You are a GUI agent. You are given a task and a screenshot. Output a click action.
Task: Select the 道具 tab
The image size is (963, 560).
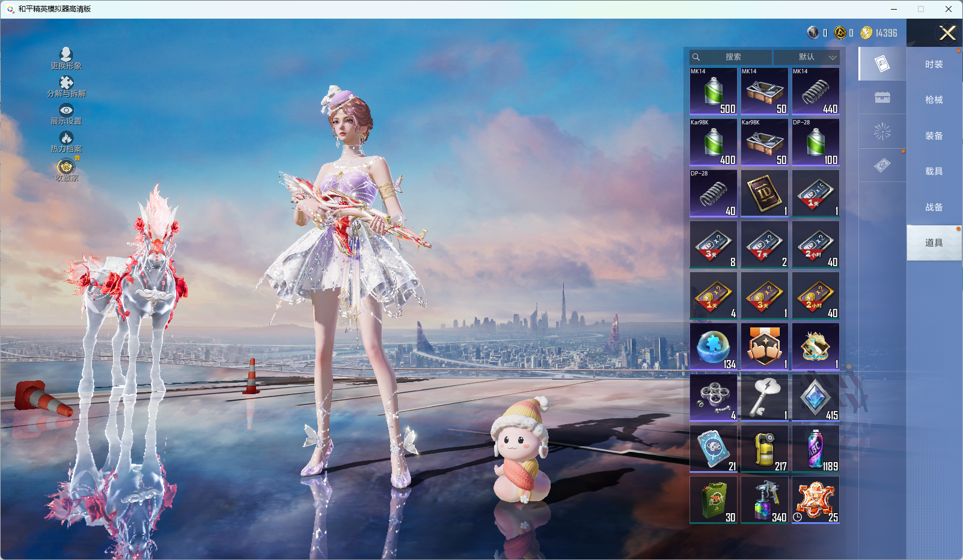point(934,243)
